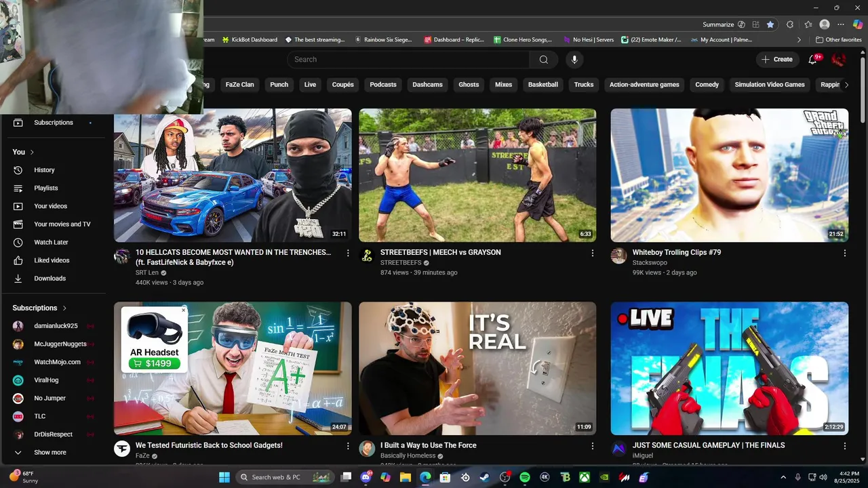Open options for STREETBEEFS video

[x=592, y=253]
